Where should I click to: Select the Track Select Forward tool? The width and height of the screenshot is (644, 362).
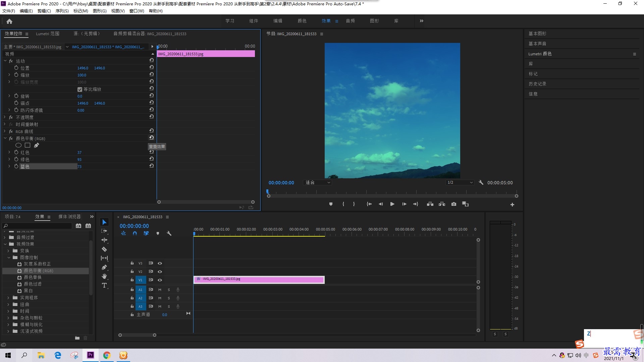pos(104,231)
